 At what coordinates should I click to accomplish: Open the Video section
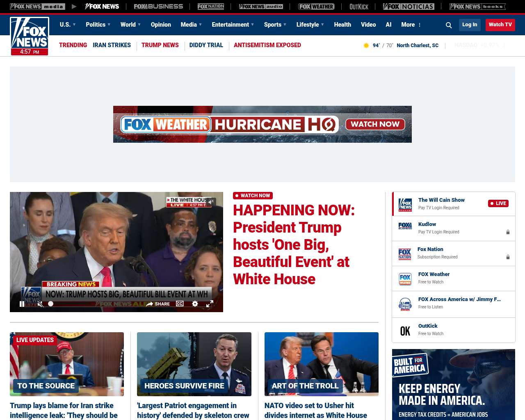pyautogui.click(x=368, y=25)
